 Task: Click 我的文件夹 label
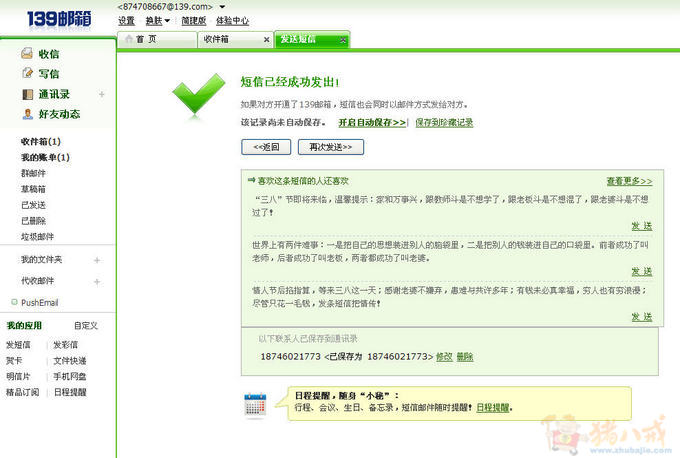(42, 259)
